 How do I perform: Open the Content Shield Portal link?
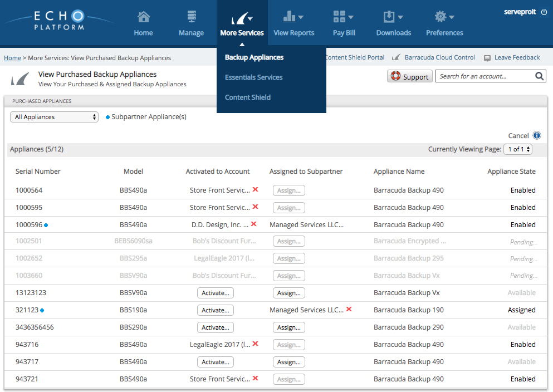tap(355, 57)
